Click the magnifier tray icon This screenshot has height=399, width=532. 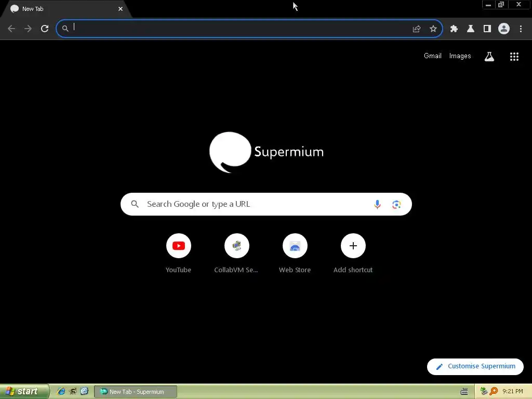click(494, 391)
